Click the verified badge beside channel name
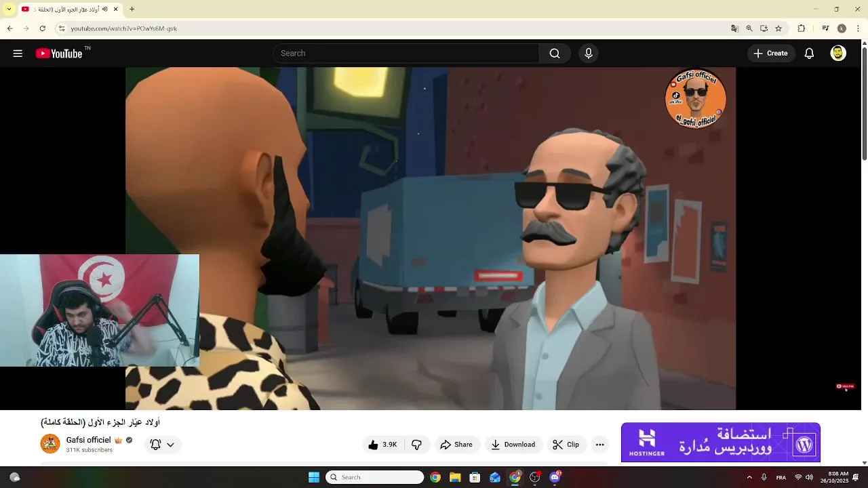Image resolution: width=868 pixels, height=488 pixels. pyautogui.click(x=129, y=440)
